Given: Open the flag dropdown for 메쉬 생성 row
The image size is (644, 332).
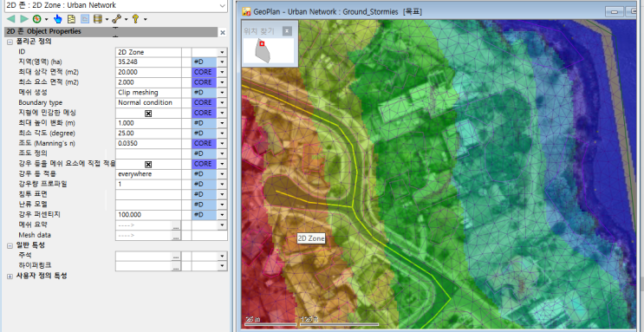Looking at the screenshot, I should 222,93.
